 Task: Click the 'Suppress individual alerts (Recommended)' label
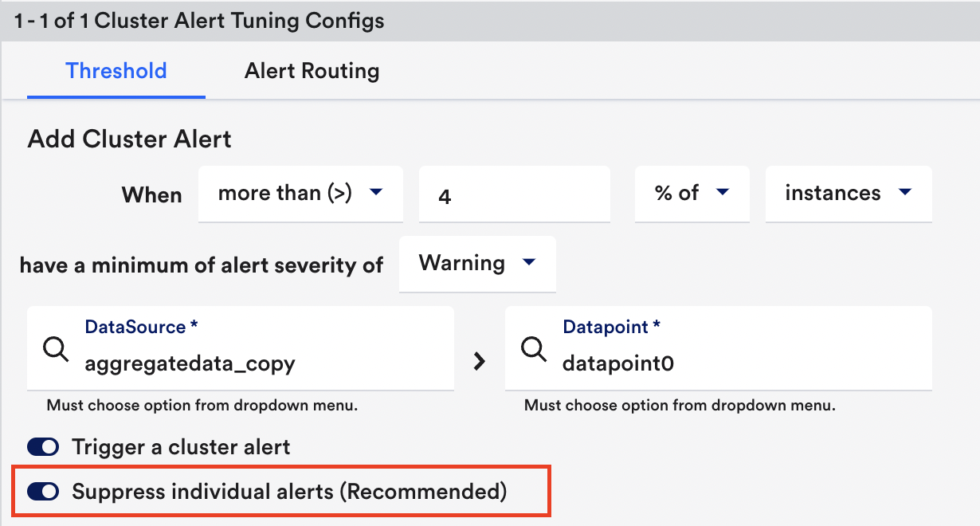[x=289, y=492]
